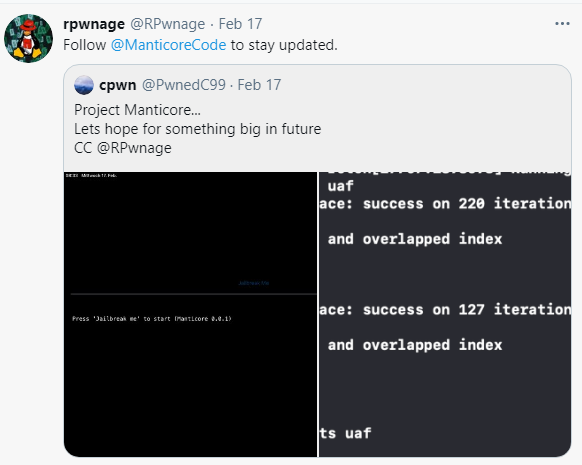Click the rpwnage display name
582x465 pixels.
pyautogui.click(x=94, y=24)
